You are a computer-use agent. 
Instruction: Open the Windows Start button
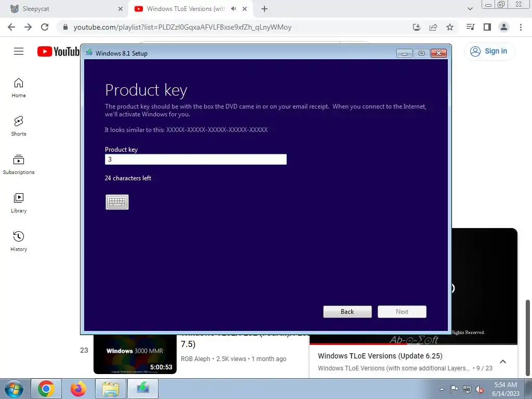tap(14, 389)
